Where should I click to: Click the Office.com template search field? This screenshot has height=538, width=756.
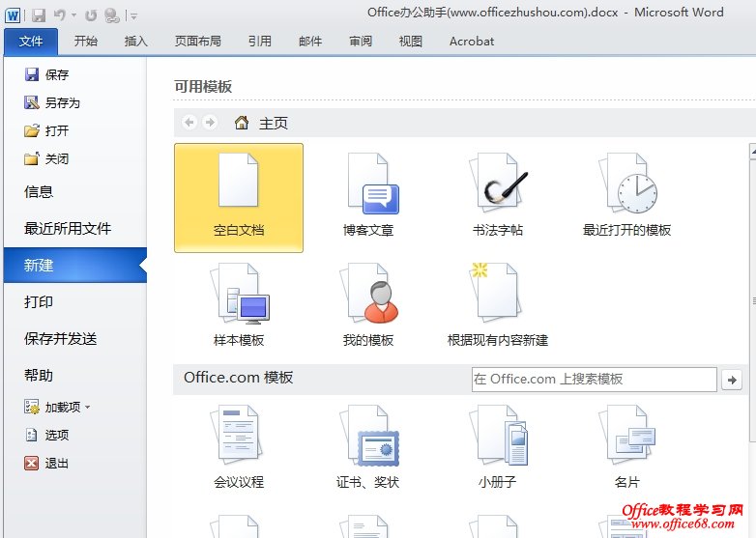click(x=594, y=380)
